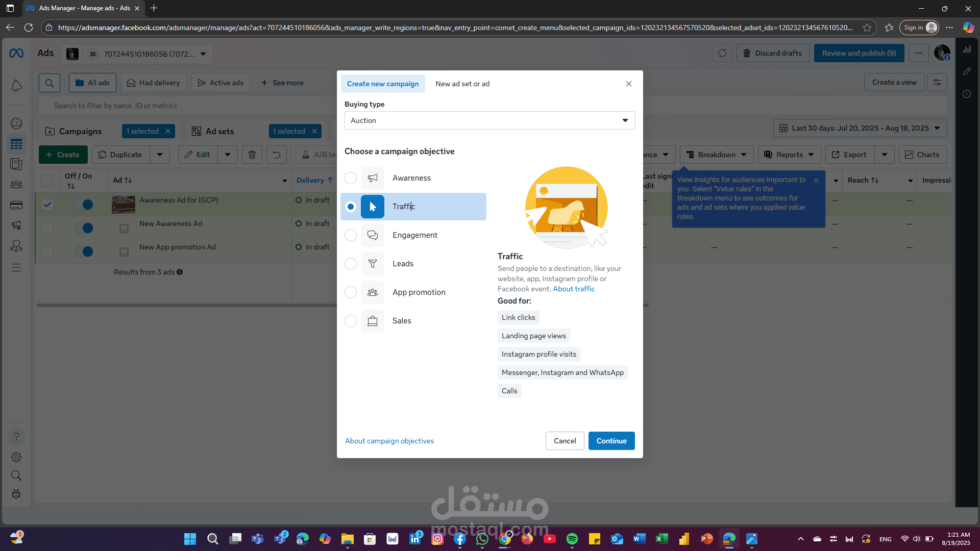Open Windows Start menu button

click(190, 539)
